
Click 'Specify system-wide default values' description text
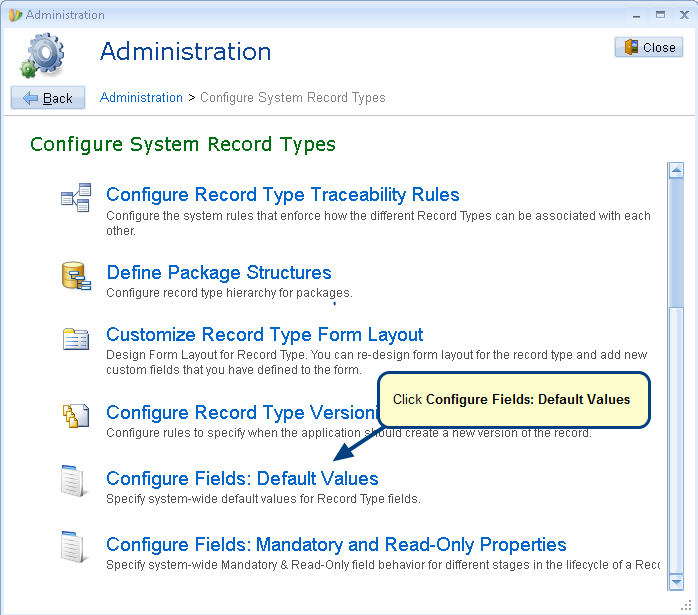coord(263,499)
